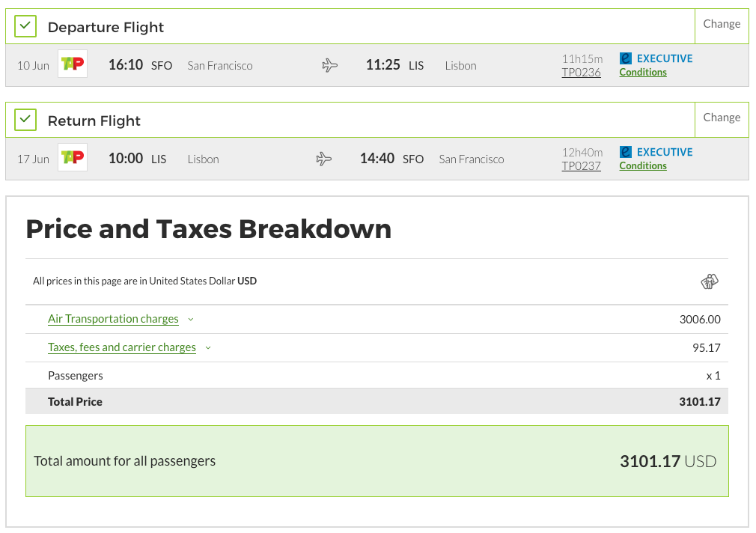Click the total amount for all passengers box

click(x=377, y=461)
